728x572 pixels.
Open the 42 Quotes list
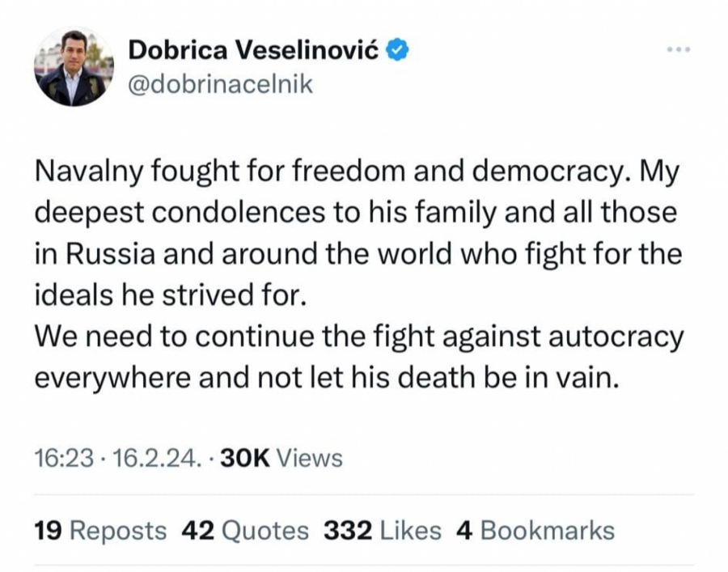pyautogui.click(x=245, y=531)
